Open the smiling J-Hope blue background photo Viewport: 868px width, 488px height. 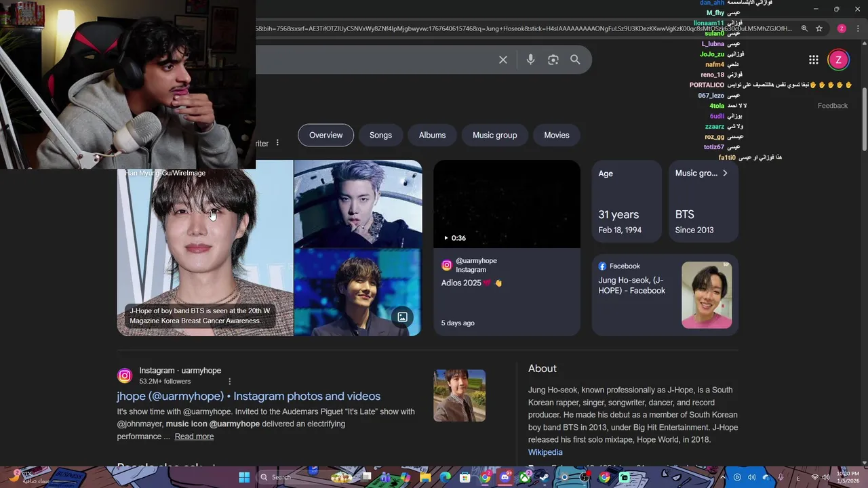[358, 292]
